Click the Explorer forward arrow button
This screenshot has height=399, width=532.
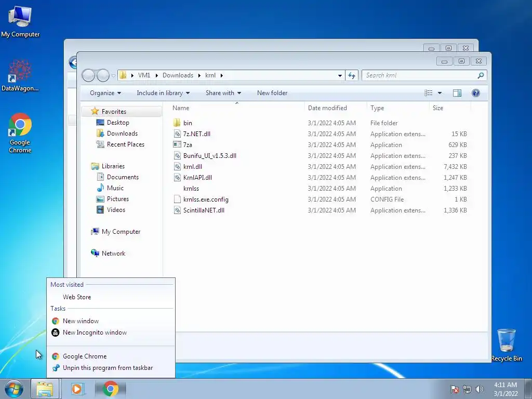pyautogui.click(x=103, y=75)
